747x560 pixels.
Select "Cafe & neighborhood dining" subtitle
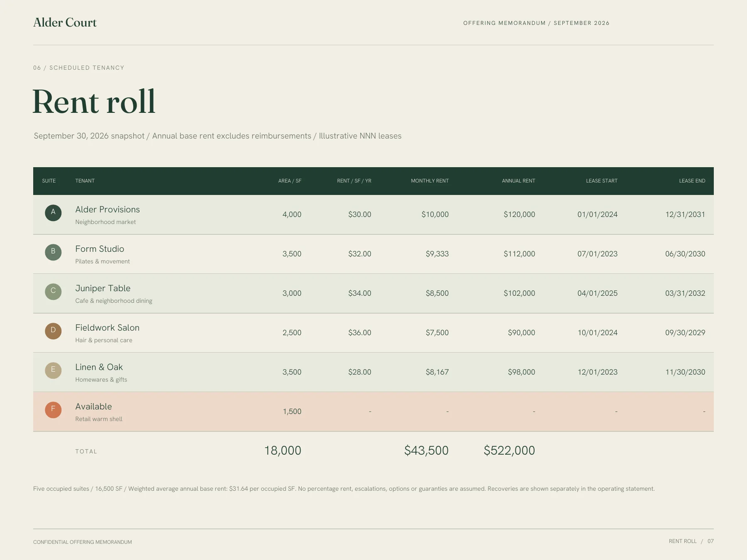(114, 301)
